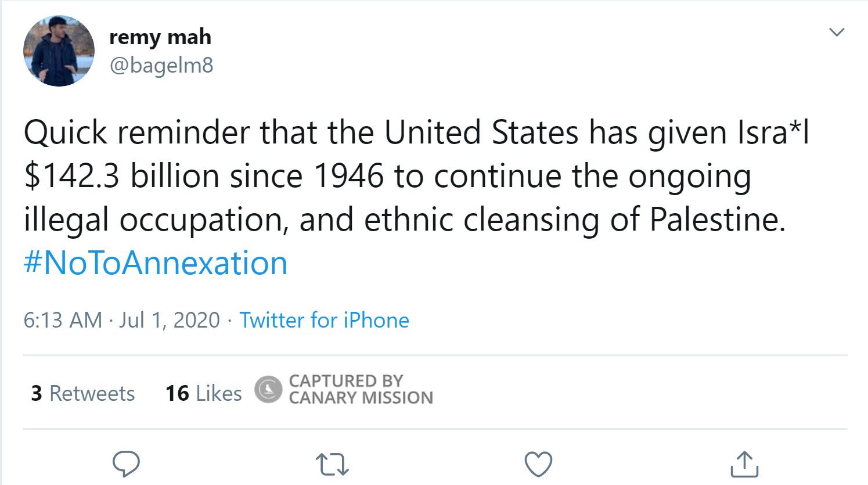Image resolution: width=868 pixels, height=485 pixels.
Task: Open the reply composer via comment icon
Action: coord(127,463)
